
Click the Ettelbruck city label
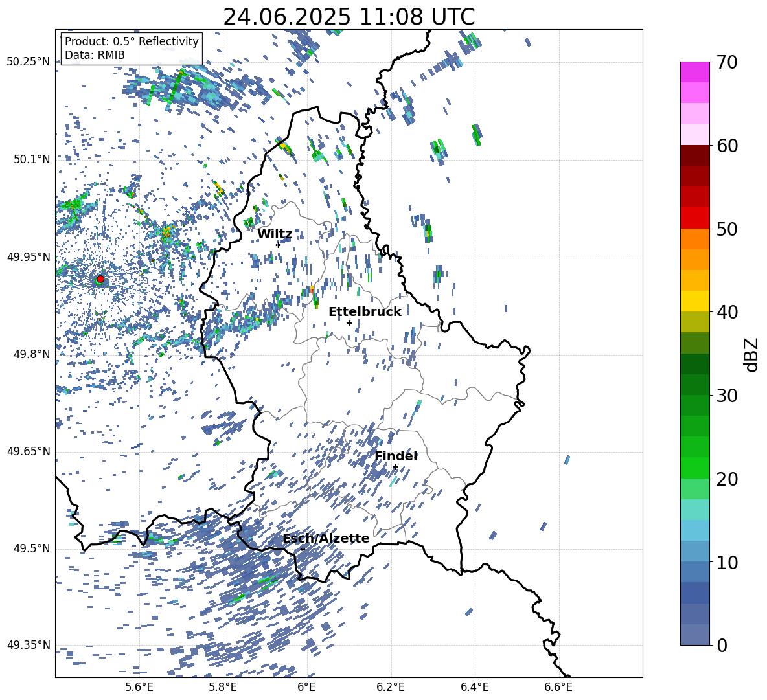point(365,312)
